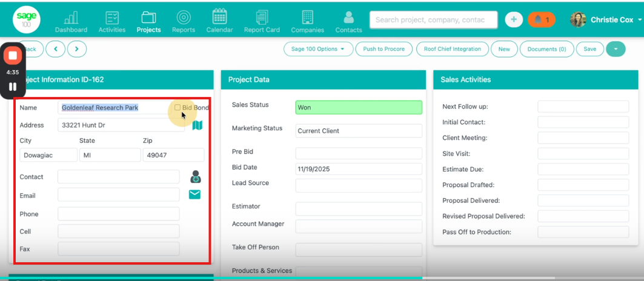Expand Sage 100 Options dropdown
This screenshot has height=281, width=644.
[318, 49]
